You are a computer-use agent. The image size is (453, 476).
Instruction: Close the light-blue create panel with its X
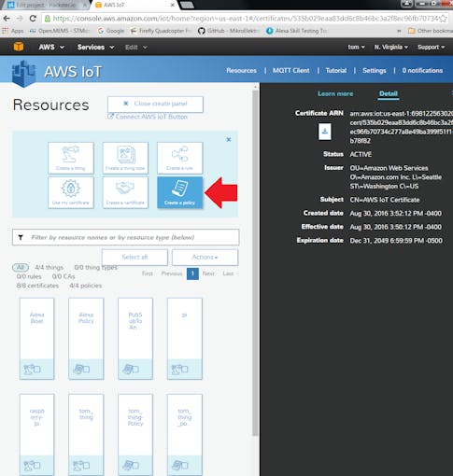coord(229,140)
